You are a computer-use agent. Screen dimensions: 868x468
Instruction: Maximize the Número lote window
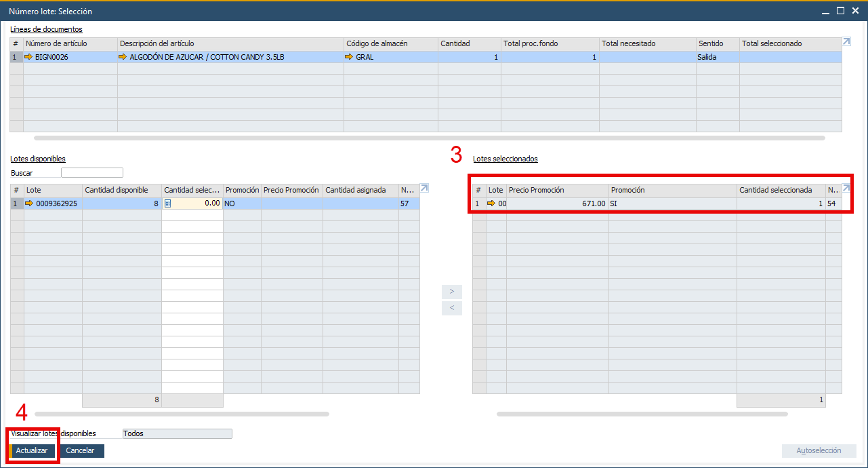pyautogui.click(x=840, y=11)
